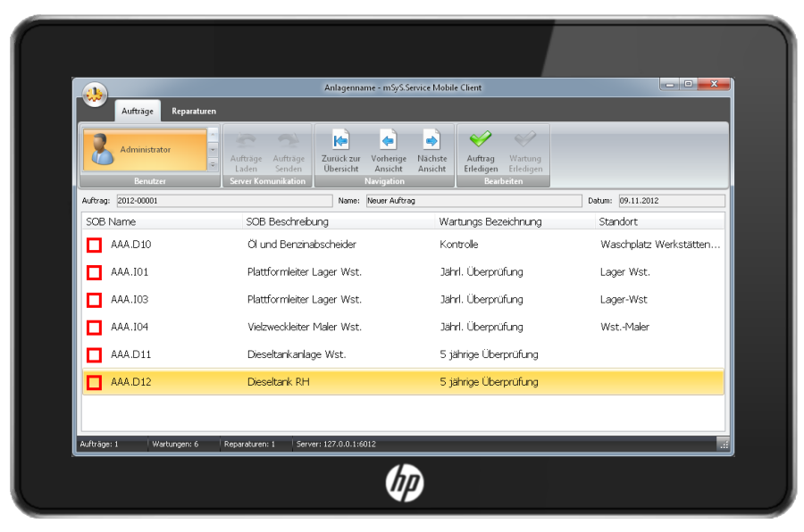Open the Aufträge ribbon tab
Screen dimensions: 804x532
[x=138, y=111]
